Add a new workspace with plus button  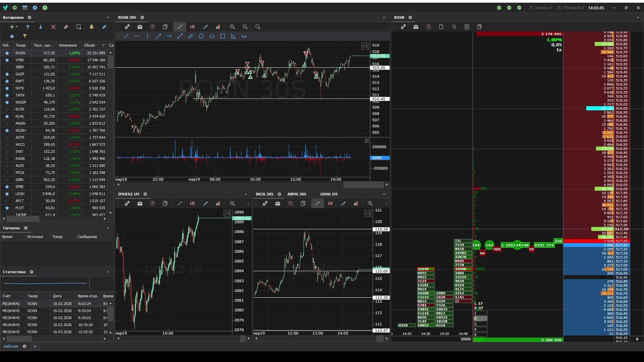pos(35,346)
